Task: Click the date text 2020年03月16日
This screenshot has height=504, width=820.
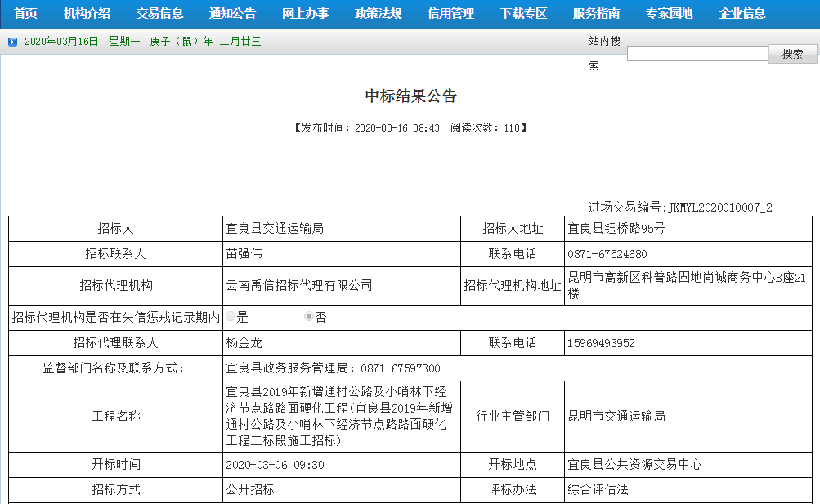Action: [61, 42]
